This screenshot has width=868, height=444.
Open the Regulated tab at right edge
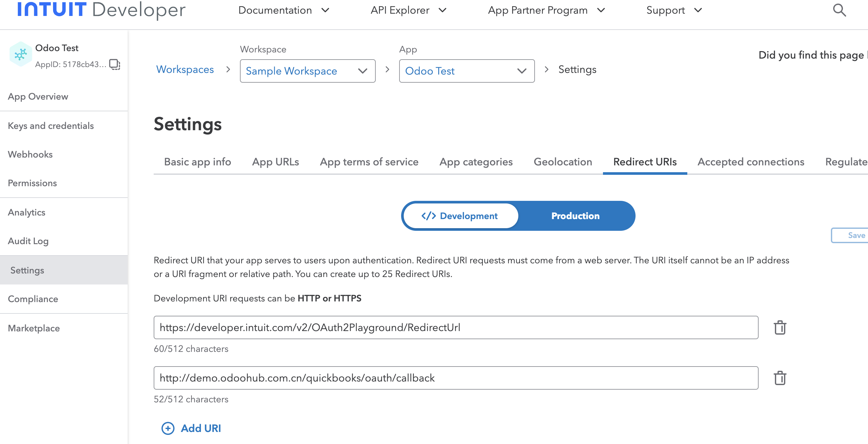pos(846,162)
